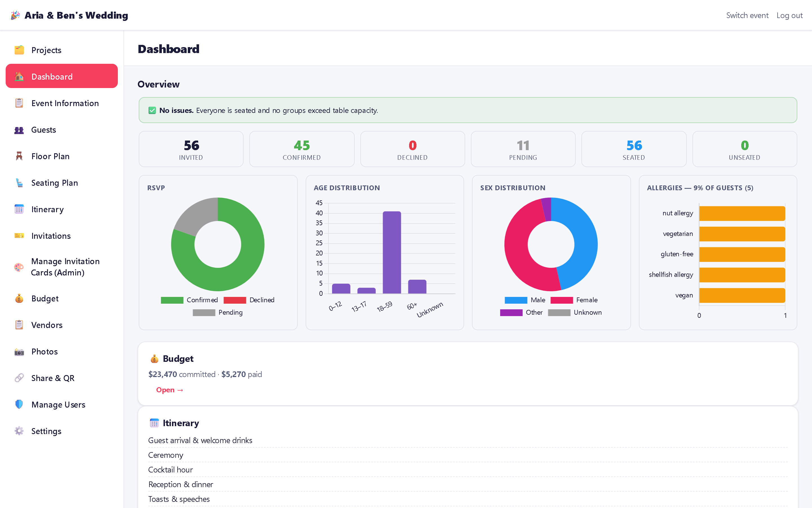
Task: Click the 0–12 bar in Age Distribution
Action: [341, 289]
